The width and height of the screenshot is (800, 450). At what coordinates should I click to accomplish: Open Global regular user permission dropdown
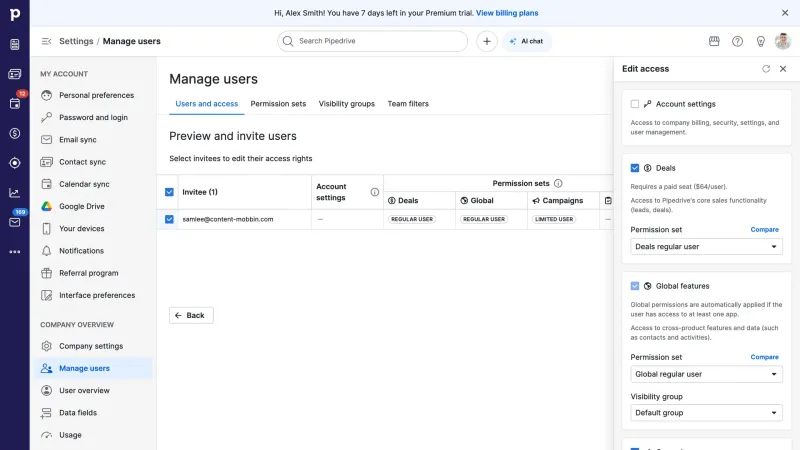click(706, 374)
